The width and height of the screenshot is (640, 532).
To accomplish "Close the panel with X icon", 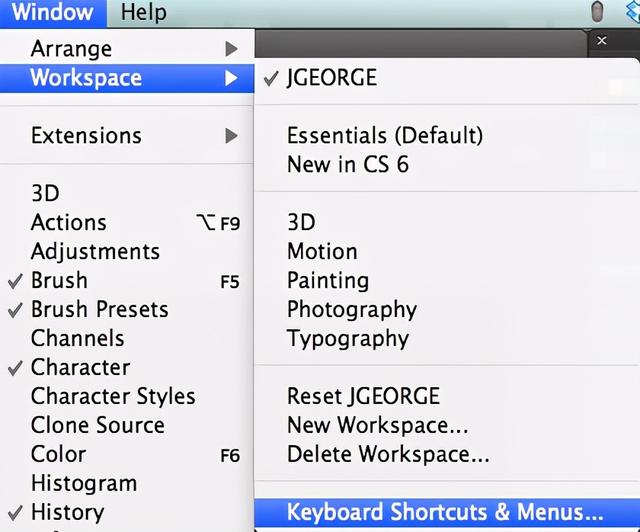I will 601,41.
